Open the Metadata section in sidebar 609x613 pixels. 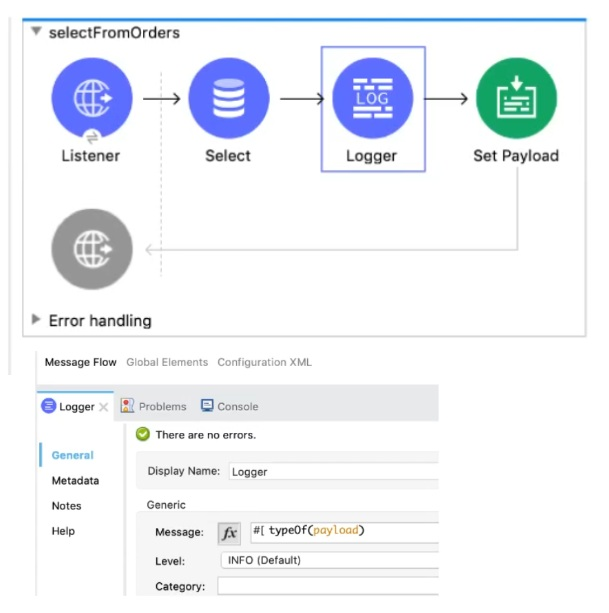click(x=75, y=481)
